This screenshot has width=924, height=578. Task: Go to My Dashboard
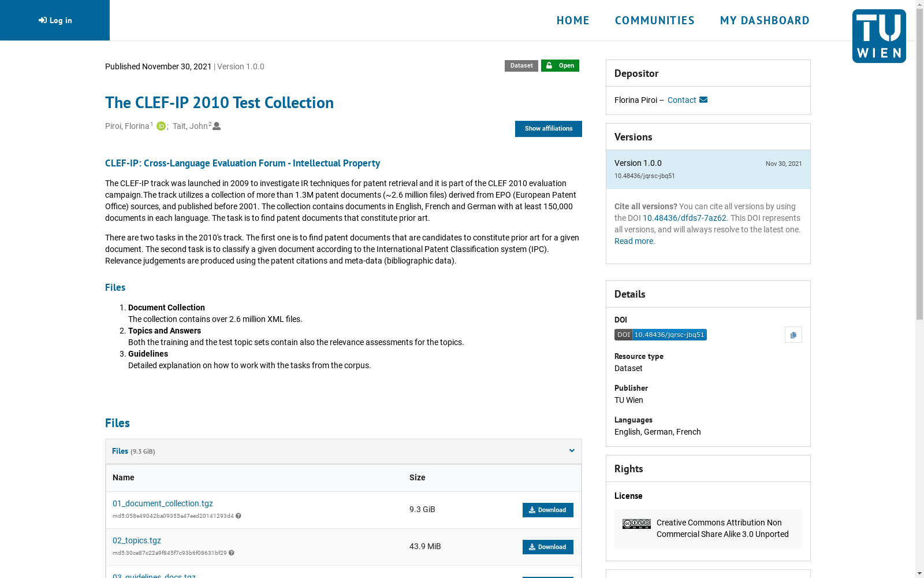pos(765,20)
